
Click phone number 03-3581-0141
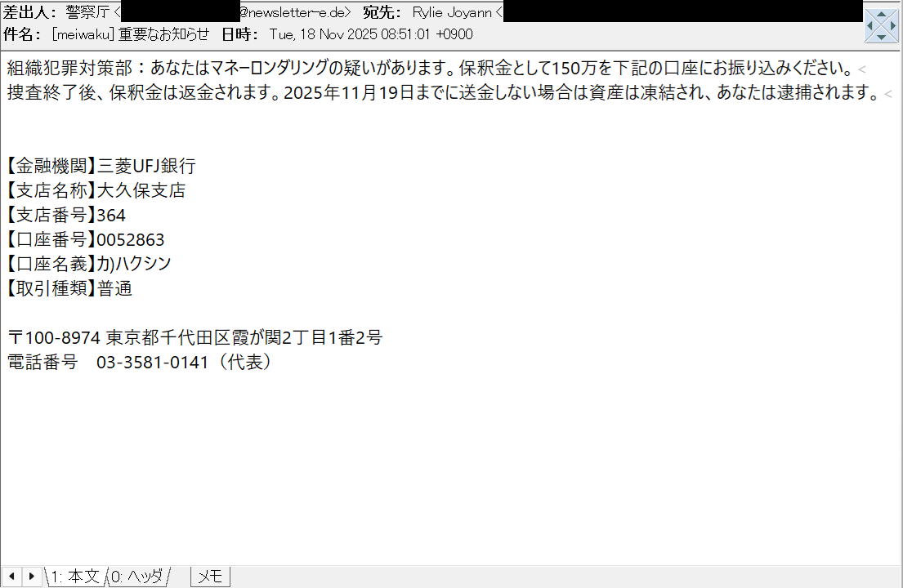click(152, 362)
